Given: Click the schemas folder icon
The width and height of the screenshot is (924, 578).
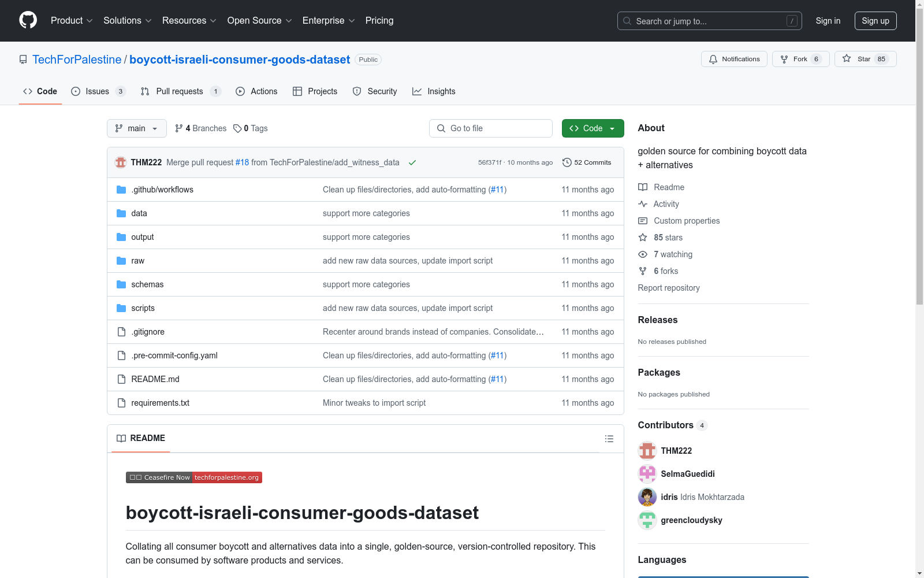Looking at the screenshot, I should click(x=121, y=284).
